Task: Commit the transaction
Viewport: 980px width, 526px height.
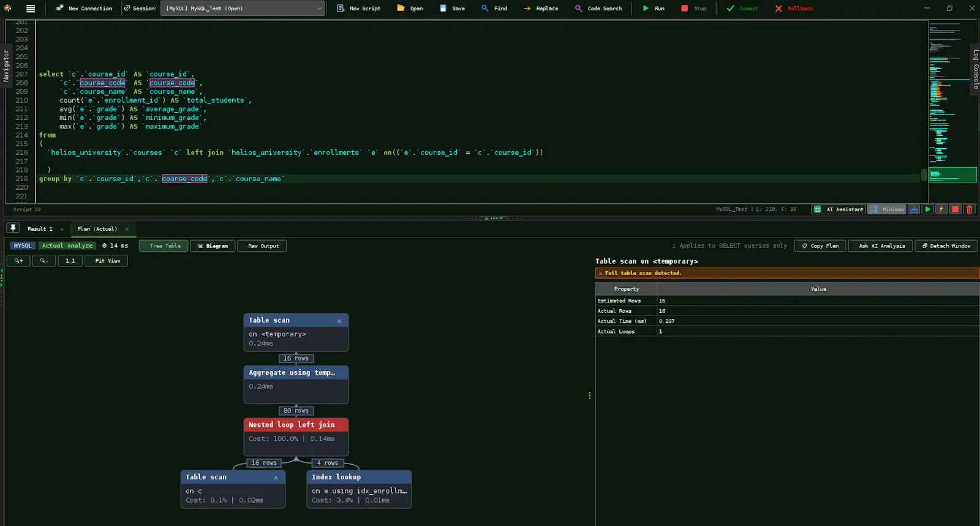Action: 742,9
